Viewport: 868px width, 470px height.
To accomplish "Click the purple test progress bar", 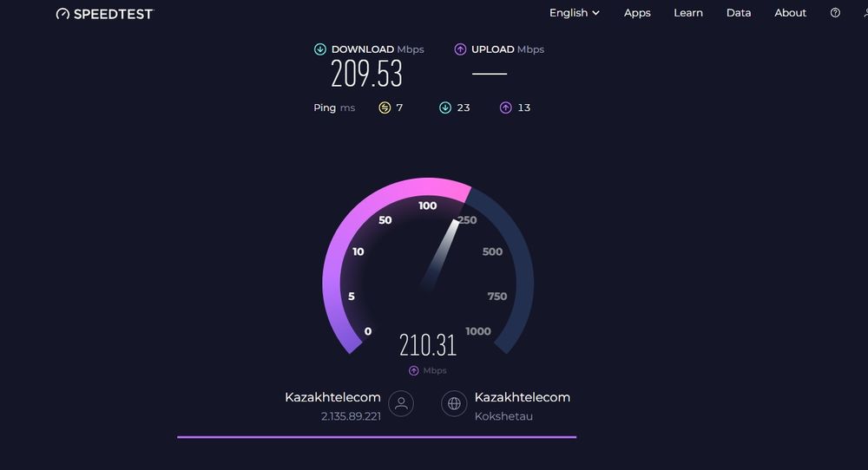I will coord(377,437).
